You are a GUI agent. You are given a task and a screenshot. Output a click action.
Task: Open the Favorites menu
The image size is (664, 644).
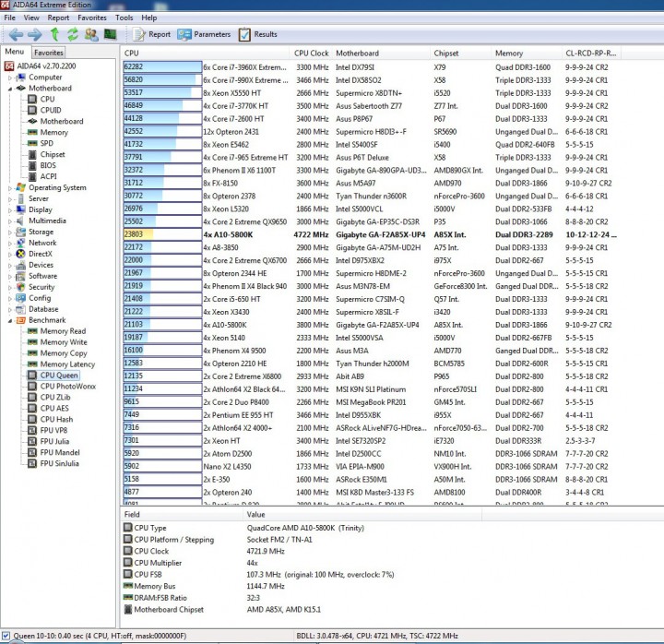[x=92, y=18]
